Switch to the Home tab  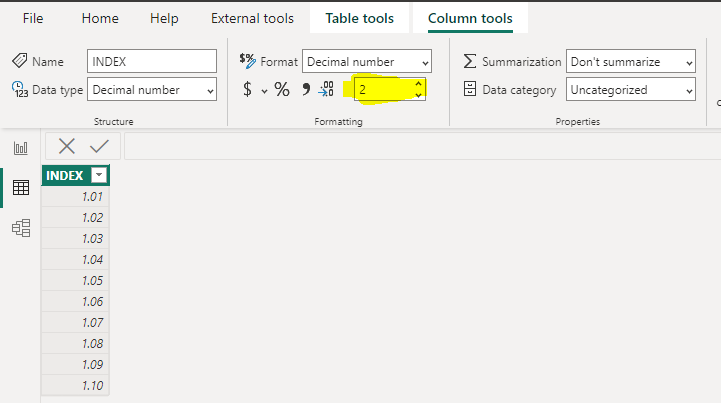pos(100,18)
